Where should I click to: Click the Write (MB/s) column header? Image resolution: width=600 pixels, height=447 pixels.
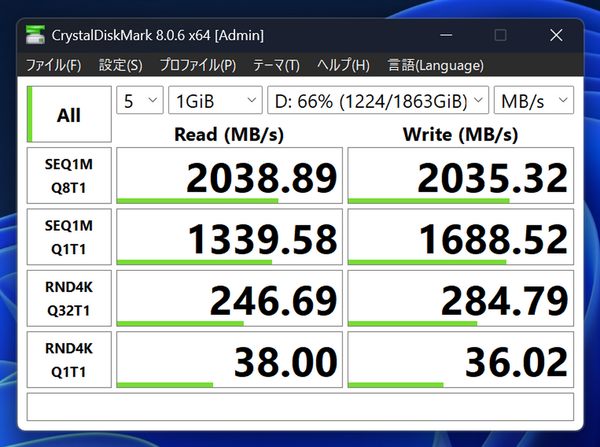pyautogui.click(x=460, y=135)
